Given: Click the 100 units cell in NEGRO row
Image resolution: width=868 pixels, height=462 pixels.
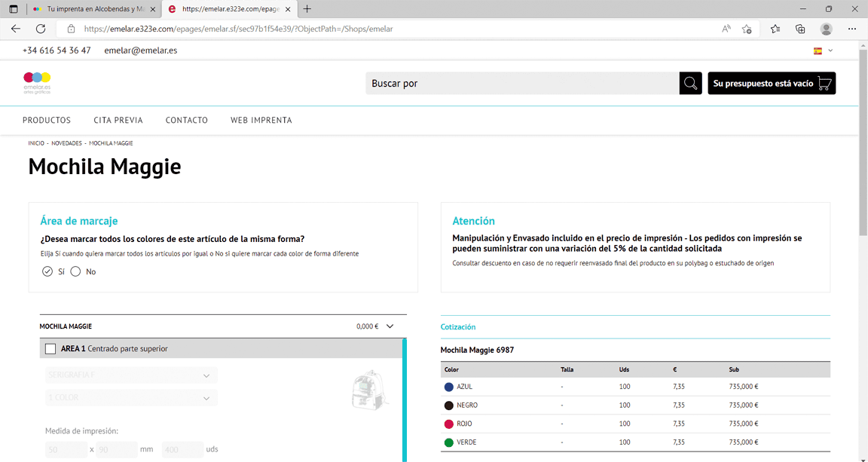Looking at the screenshot, I should (x=625, y=405).
